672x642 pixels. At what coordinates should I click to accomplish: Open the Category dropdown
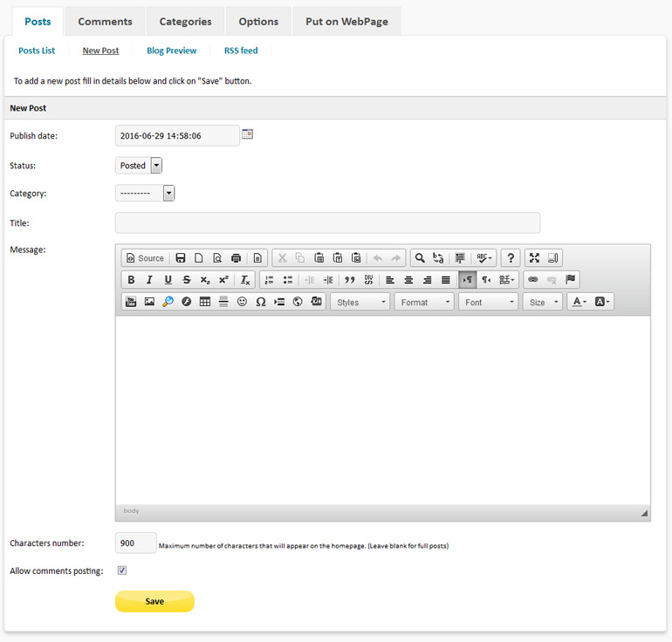coord(145,193)
